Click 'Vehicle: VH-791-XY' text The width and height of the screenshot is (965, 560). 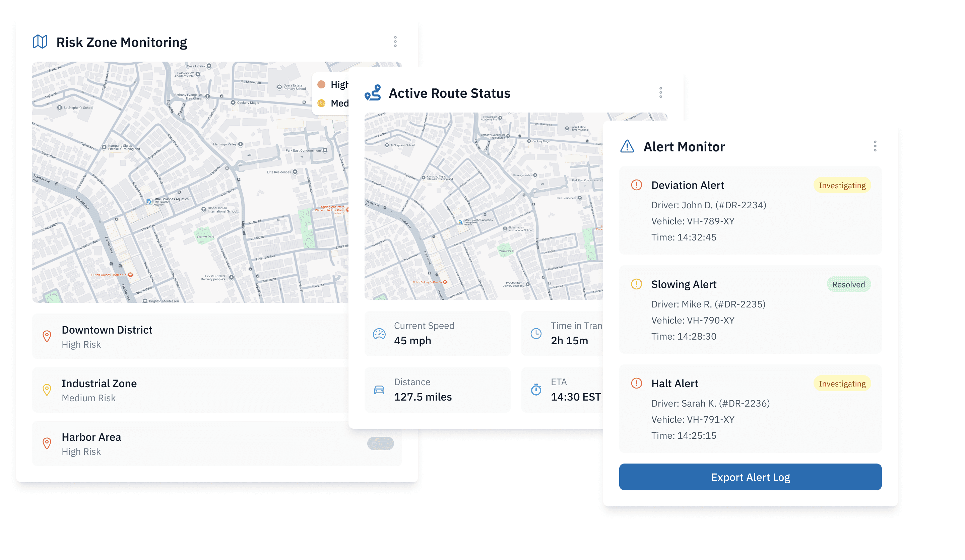(693, 420)
